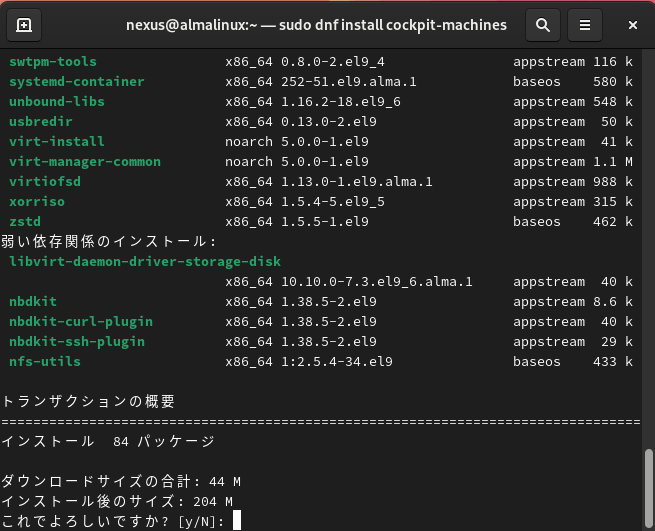Click the nbdkit-curl-plugin package name
This screenshot has width=655, height=531.
coord(81,322)
